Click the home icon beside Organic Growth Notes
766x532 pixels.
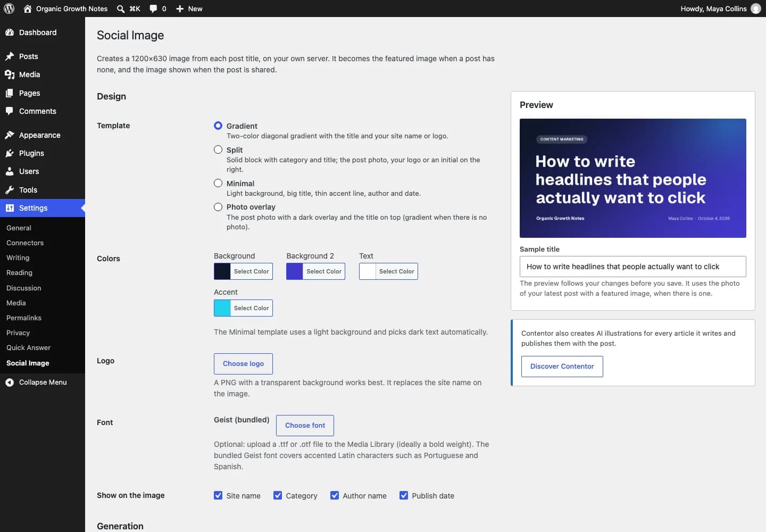(x=28, y=9)
